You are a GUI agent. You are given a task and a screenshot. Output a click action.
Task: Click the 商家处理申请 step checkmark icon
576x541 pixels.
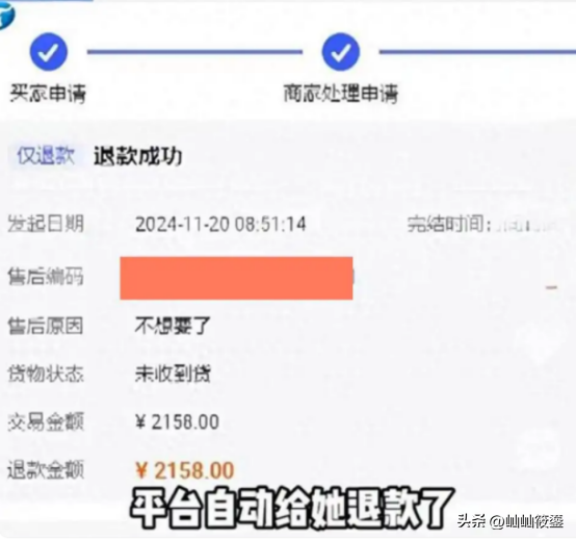341,52
